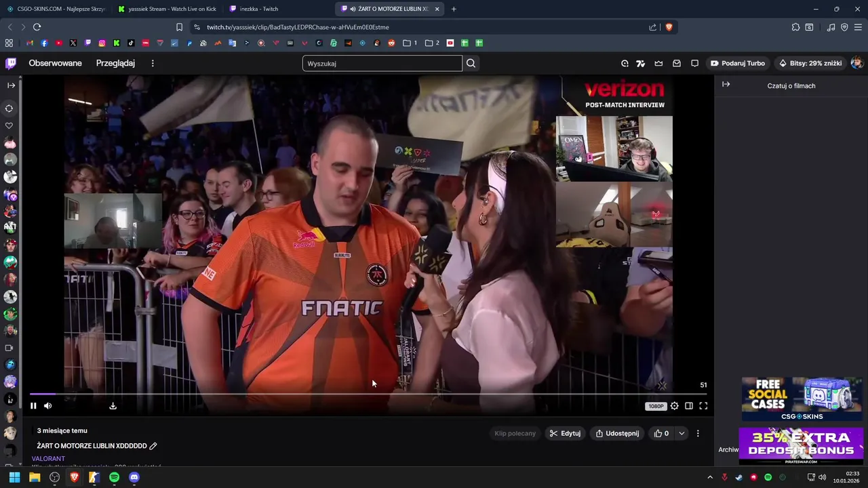Show hidden tray icons chevron
Viewport: 868px width, 488px height.
710,477
